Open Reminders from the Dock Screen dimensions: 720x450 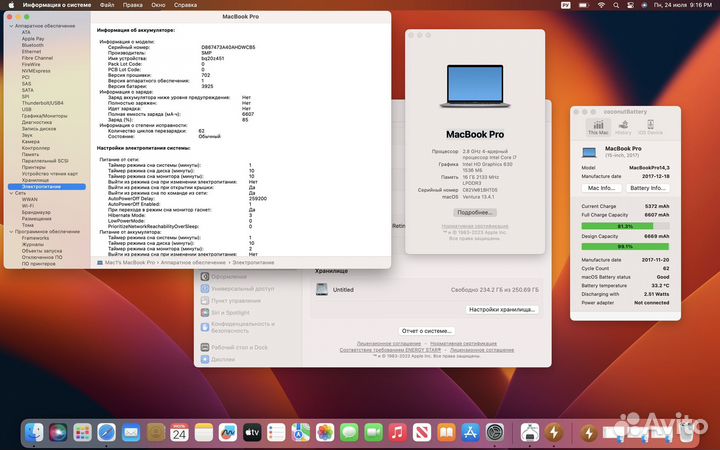276,433
